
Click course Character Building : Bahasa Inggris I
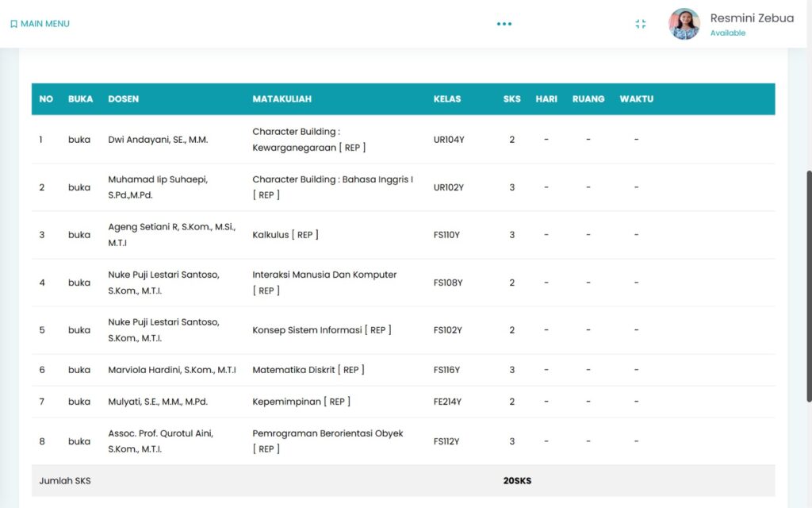(x=332, y=187)
